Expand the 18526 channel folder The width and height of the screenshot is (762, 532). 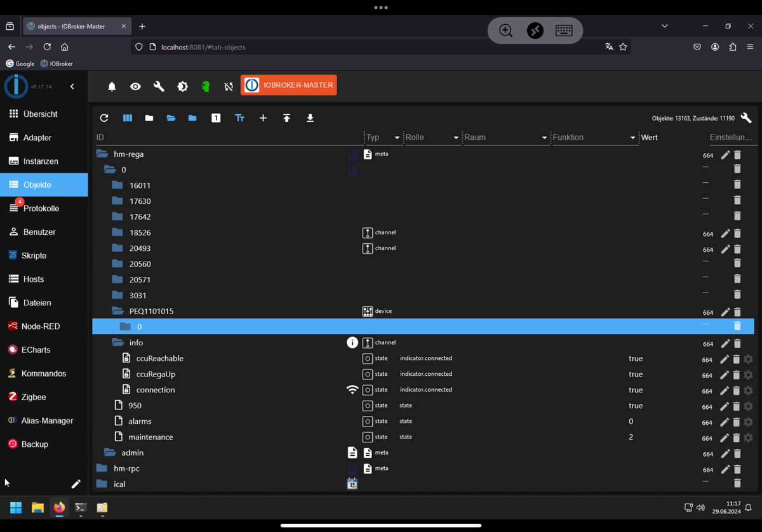(x=117, y=232)
